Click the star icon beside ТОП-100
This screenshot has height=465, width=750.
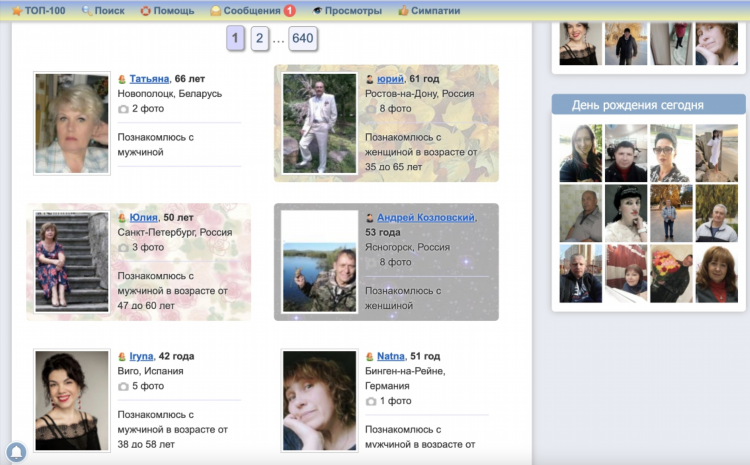[17, 11]
